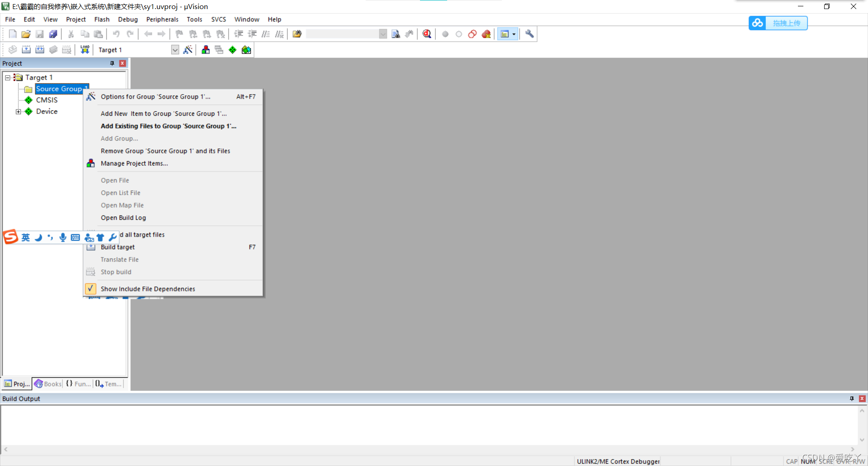Choose Build target in context menu
This screenshot has width=868, height=466.
(x=173, y=247)
